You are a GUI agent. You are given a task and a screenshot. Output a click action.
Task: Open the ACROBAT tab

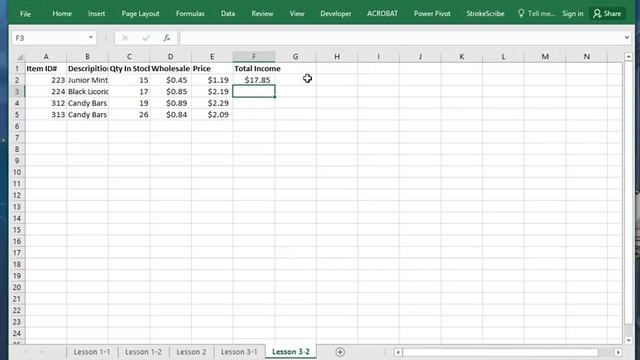click(x=382, y=13)
